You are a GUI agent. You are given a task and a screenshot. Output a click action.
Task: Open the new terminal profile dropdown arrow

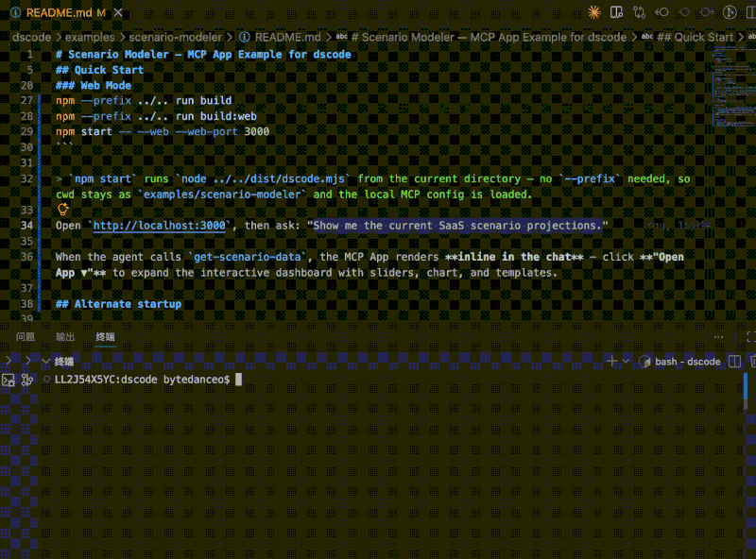(x=626, y=361)
